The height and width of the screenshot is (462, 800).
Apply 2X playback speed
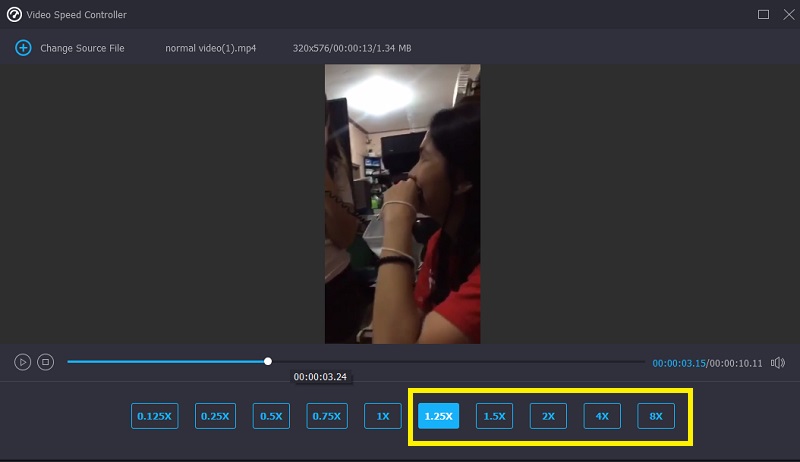tap(548, 416)
